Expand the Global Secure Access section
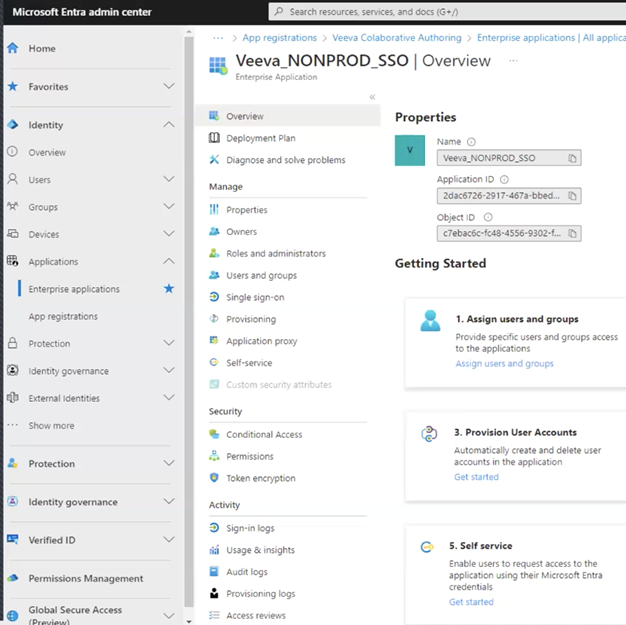The height and width of the screenshot is (625, 626). pos(169,615)
